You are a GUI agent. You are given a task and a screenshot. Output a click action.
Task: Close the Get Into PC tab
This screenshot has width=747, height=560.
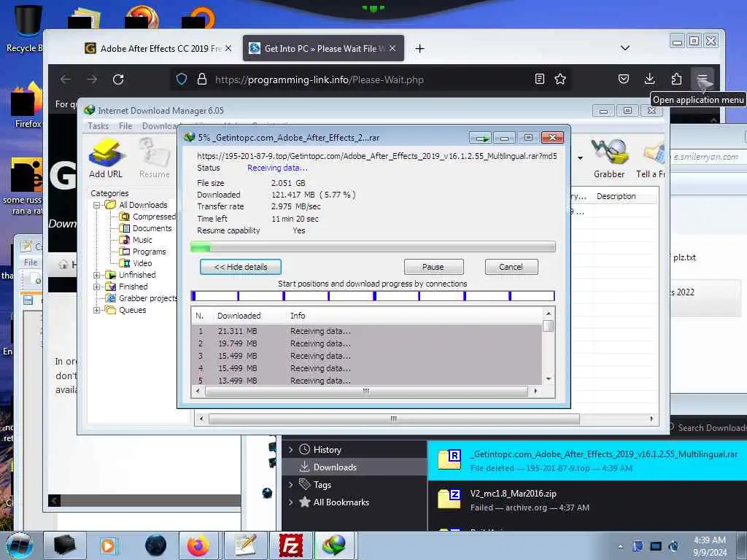[392, 48]
